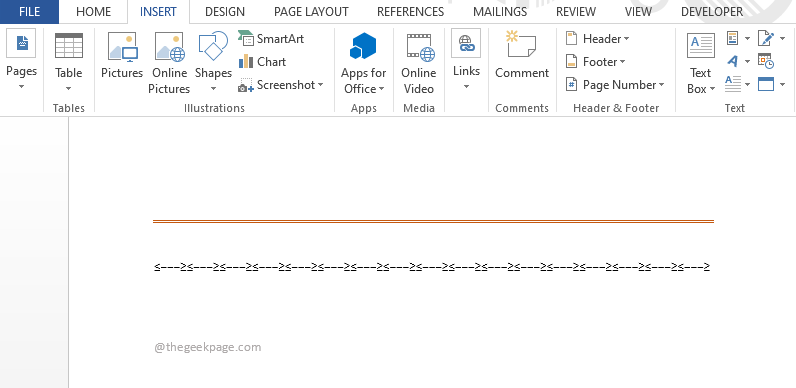This screenshot has width=796, height=388.
Task: Open the FILE menu
Action: [29, 12]
